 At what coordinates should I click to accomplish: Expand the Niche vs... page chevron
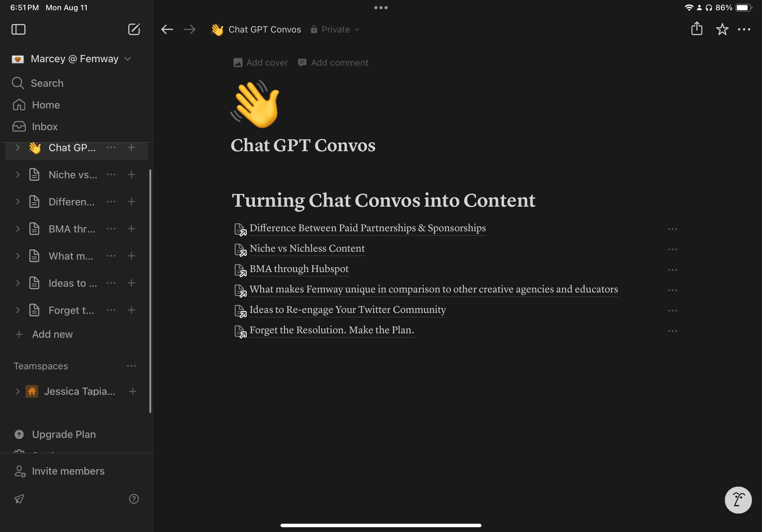[x=18, y=175]
